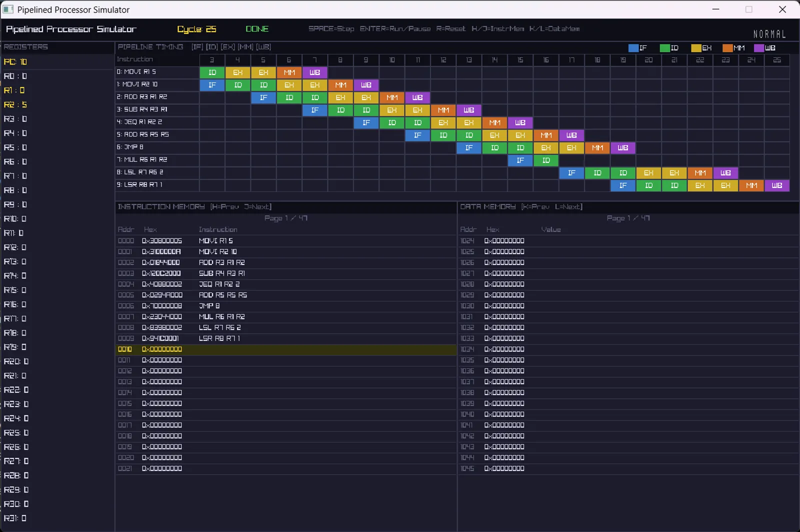This screenshot has width=800, height=532.
Task: Click hex value 0x40880002
Action: point(161,284)
